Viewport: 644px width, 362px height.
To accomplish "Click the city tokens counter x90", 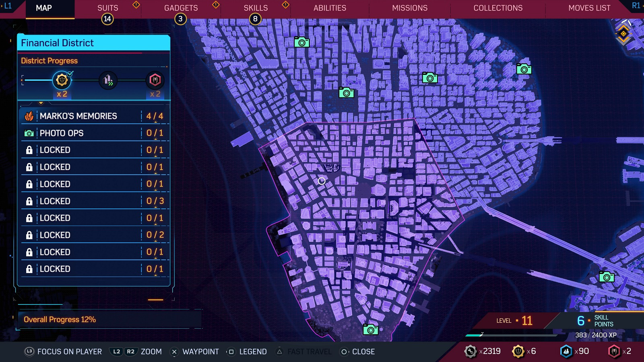I will click(x=574, y=351).
